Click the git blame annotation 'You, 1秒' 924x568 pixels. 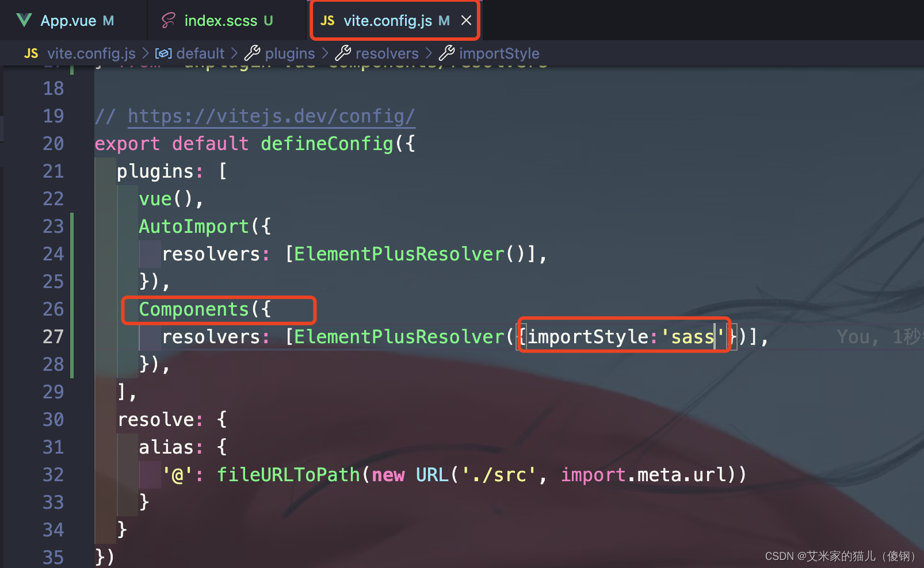[x=879, y=337]
